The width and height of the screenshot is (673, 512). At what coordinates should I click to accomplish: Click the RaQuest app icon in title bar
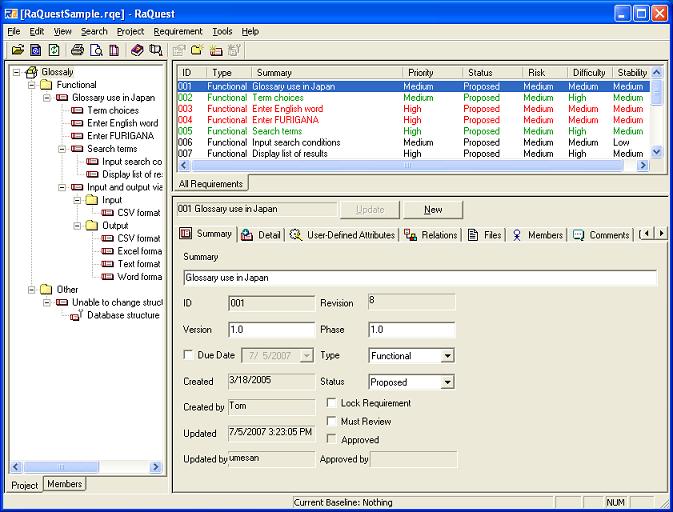point(11,14)
